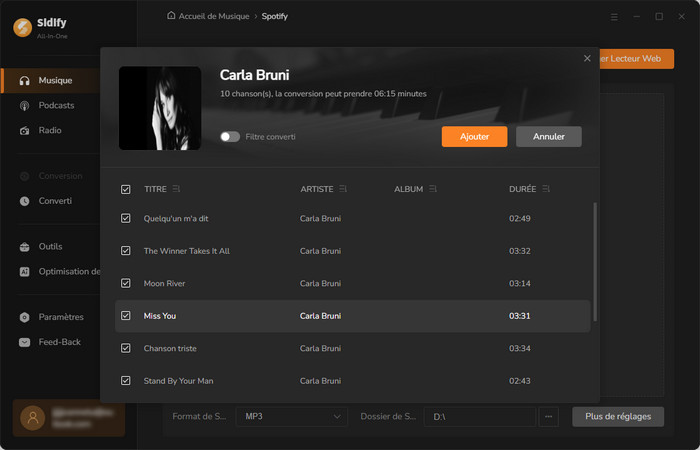Click the D:\ output folder field
Screen dimensions: 700x450
[x=478, y=416]
